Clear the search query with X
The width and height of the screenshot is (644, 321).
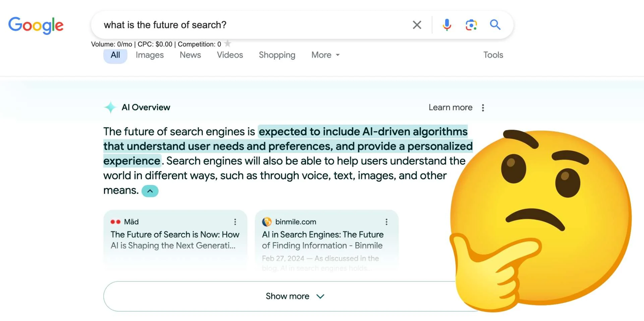click(x=417, y=25)
